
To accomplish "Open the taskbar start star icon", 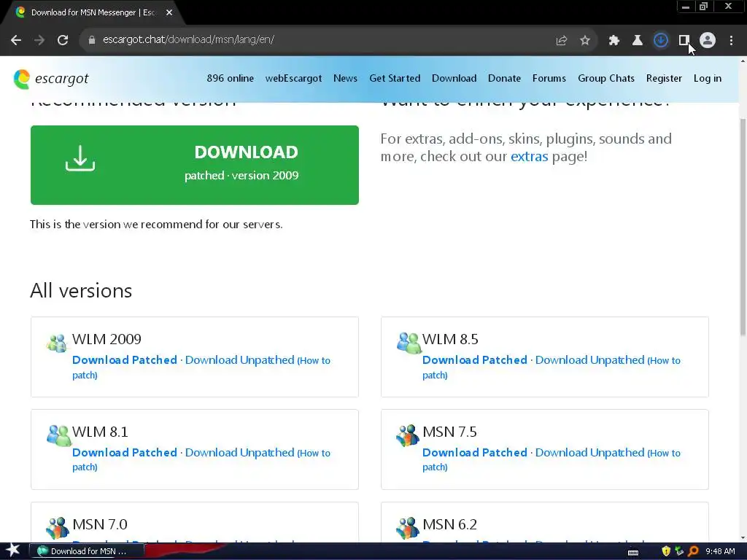I will (12, 551).
